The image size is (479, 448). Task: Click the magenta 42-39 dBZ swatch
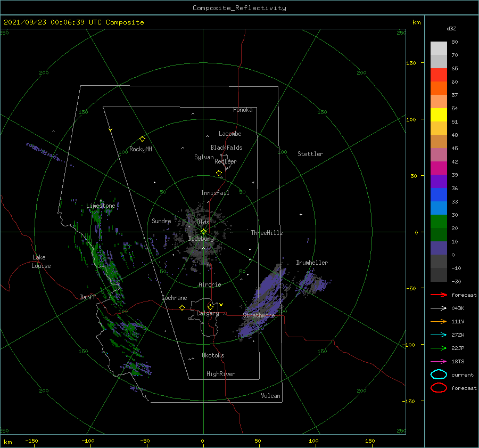pos(439,168)
